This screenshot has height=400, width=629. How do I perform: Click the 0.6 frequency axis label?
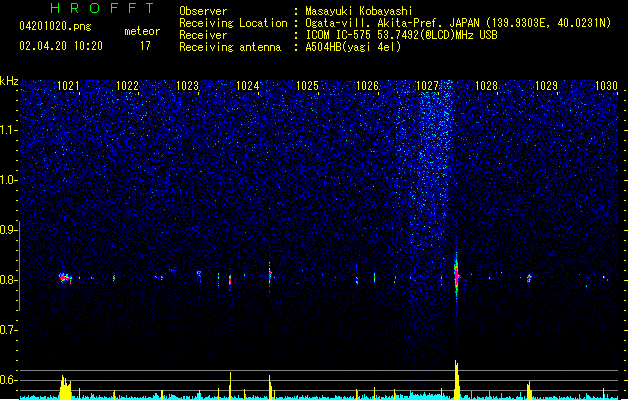(8, 380)
